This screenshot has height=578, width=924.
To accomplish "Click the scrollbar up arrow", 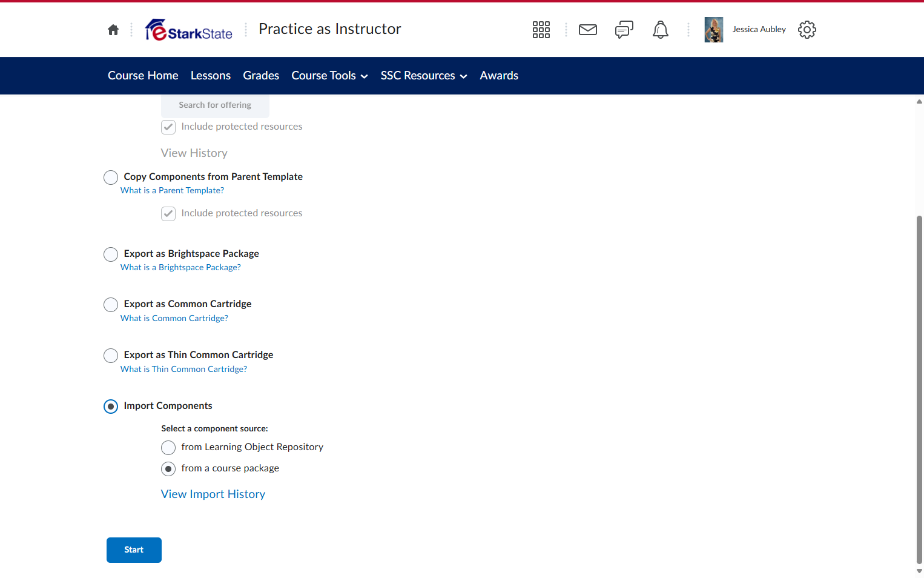I will point(919,102).
